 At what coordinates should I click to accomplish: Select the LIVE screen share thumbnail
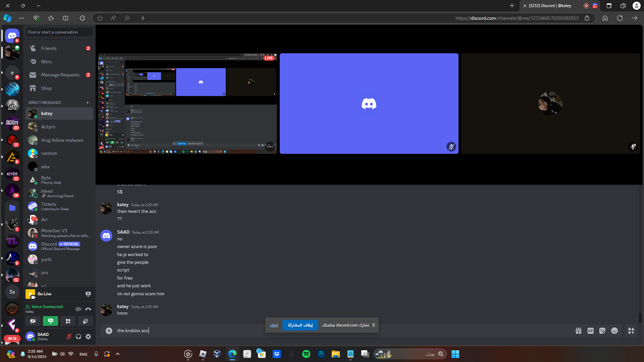coord(187,104)
